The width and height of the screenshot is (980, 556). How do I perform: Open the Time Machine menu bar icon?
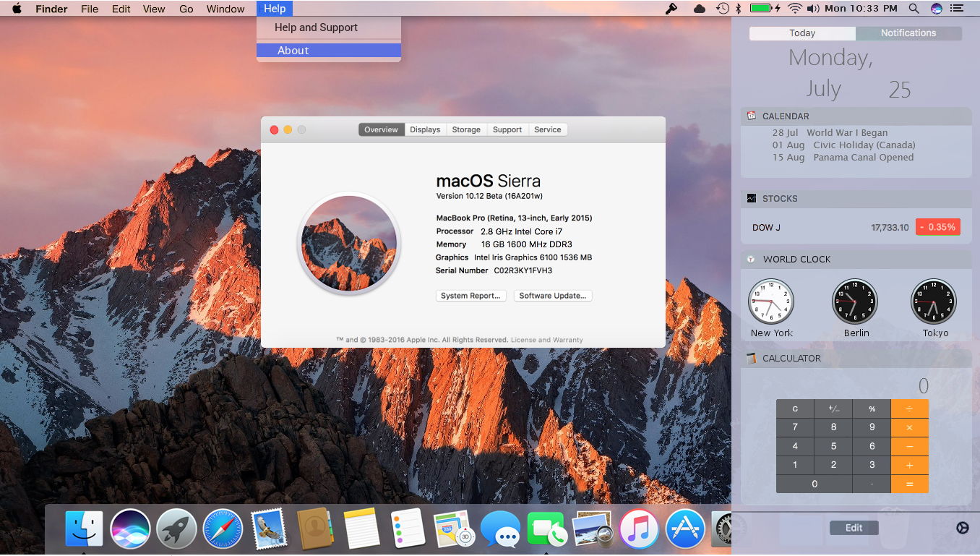pos(722,9)
